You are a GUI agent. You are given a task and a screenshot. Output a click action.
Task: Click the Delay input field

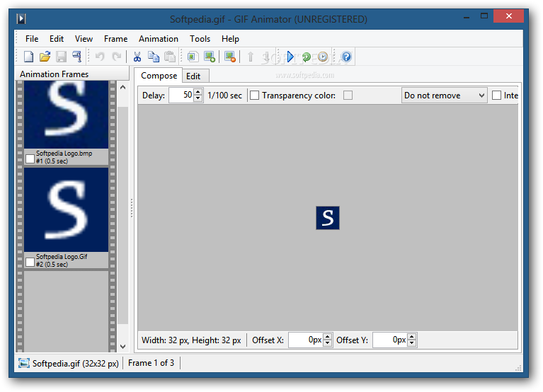[181, 95]
